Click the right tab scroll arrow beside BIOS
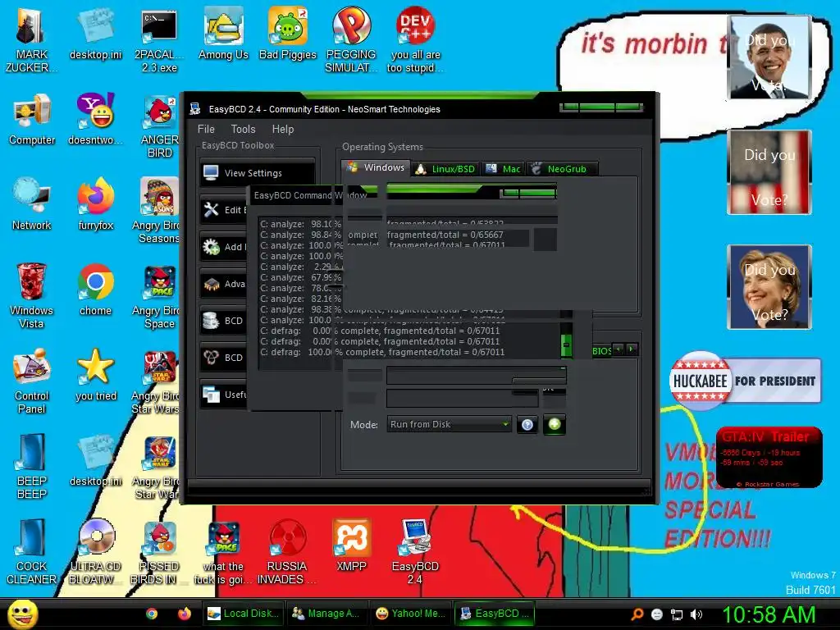 point(632,349)
